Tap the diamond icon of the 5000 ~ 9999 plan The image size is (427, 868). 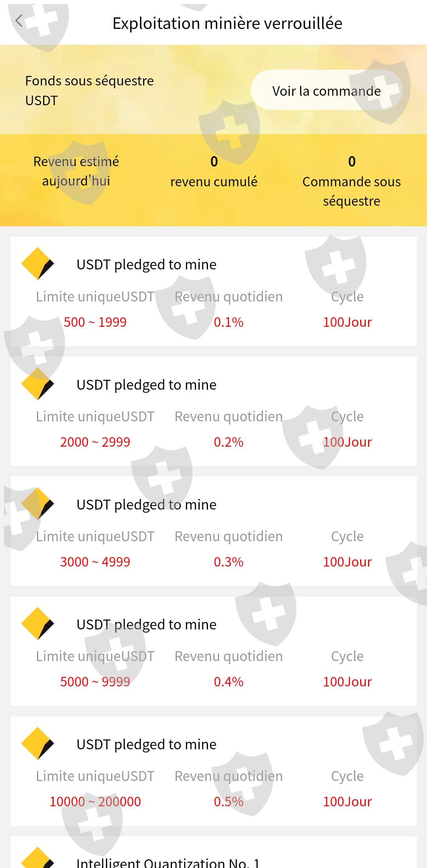point(37,624)
